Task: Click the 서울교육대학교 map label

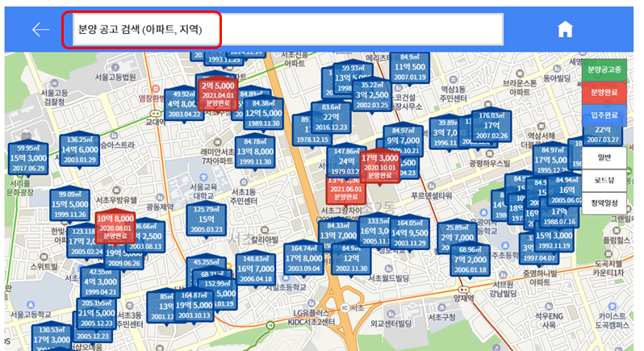Action: click(x=203, y=191)
